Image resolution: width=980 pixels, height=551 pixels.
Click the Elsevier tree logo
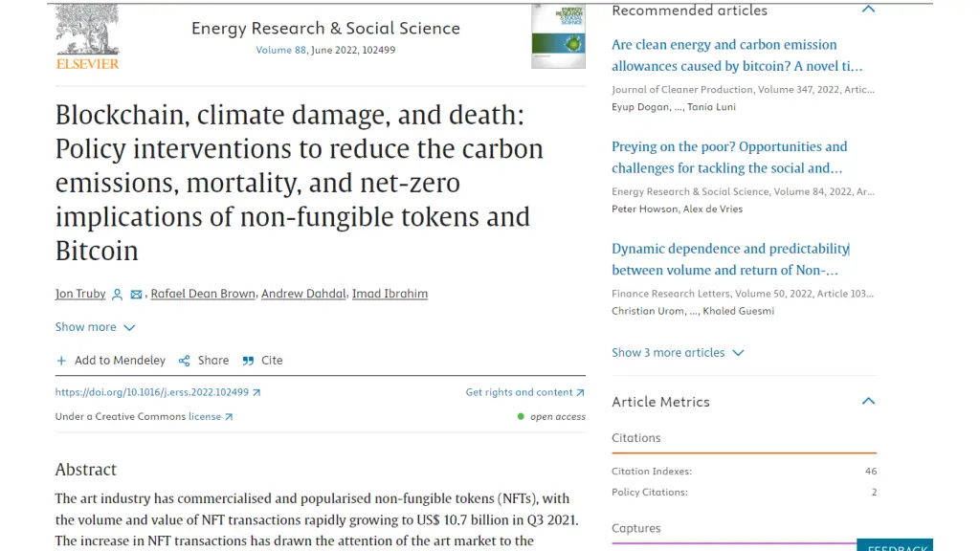click(x=87, y=35)
